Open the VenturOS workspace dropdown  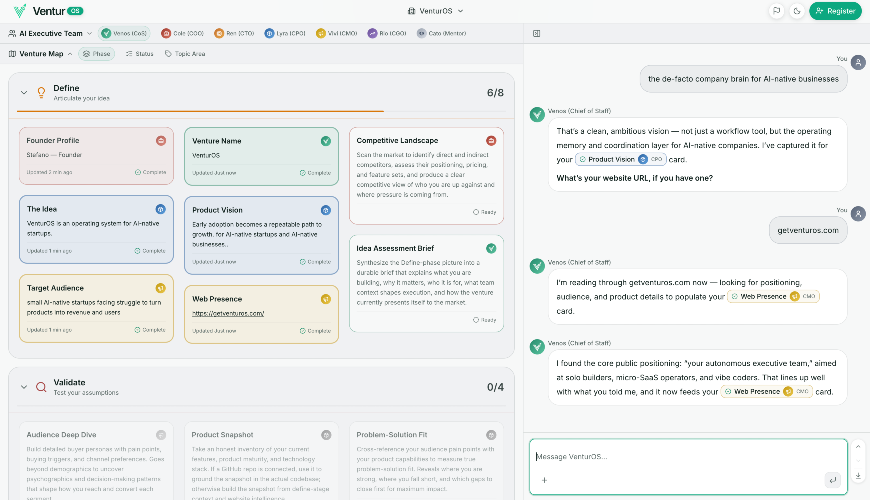(x=436, y=11)
